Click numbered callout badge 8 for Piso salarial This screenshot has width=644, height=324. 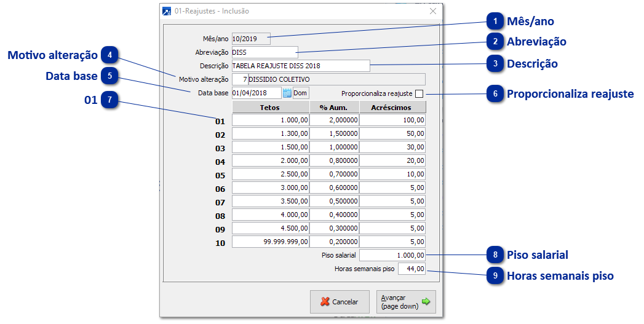(495, 255)
